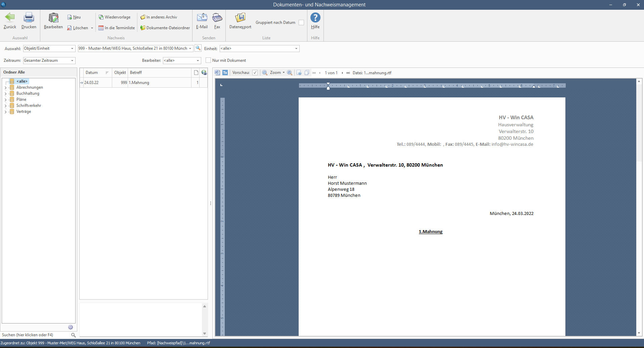The image size is (644, 348).
Task: Click the Fax icon
Action: tap(217, 17)
